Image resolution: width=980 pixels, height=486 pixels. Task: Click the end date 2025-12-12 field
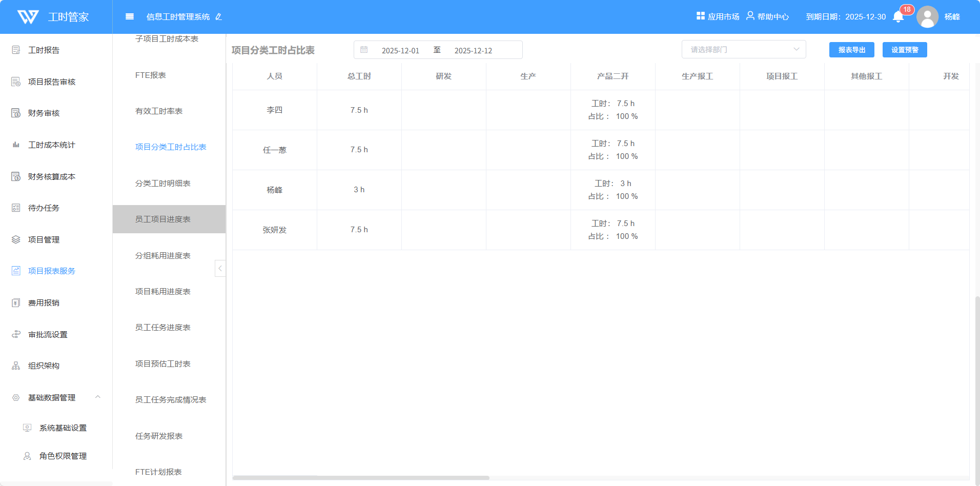click(x=473, y=50)
